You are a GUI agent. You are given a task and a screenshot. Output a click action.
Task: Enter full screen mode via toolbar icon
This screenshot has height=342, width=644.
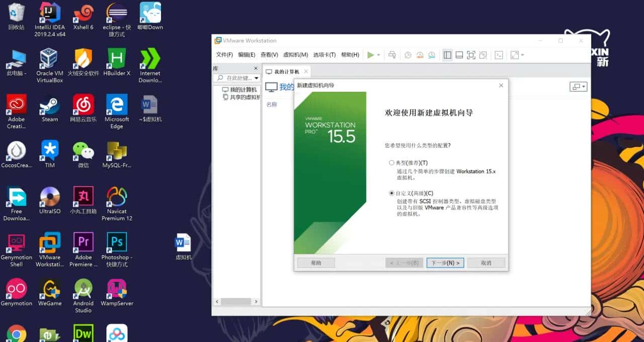point(471,55)
